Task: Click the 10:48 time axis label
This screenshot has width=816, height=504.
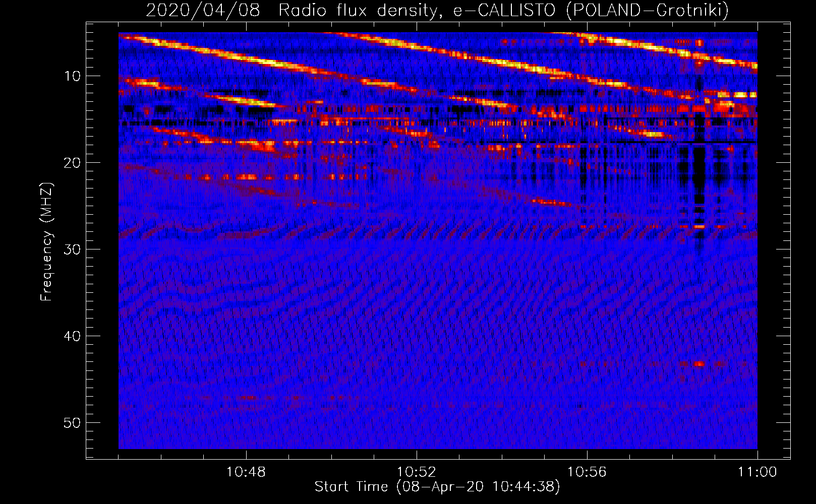Action: coord(246,472)
